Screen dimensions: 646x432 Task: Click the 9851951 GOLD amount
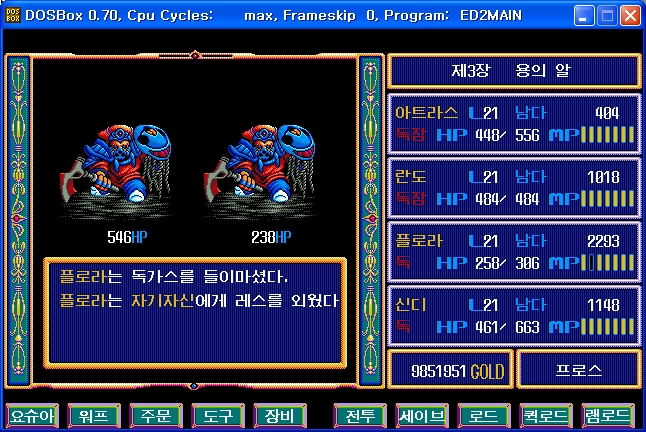point(457,371)
